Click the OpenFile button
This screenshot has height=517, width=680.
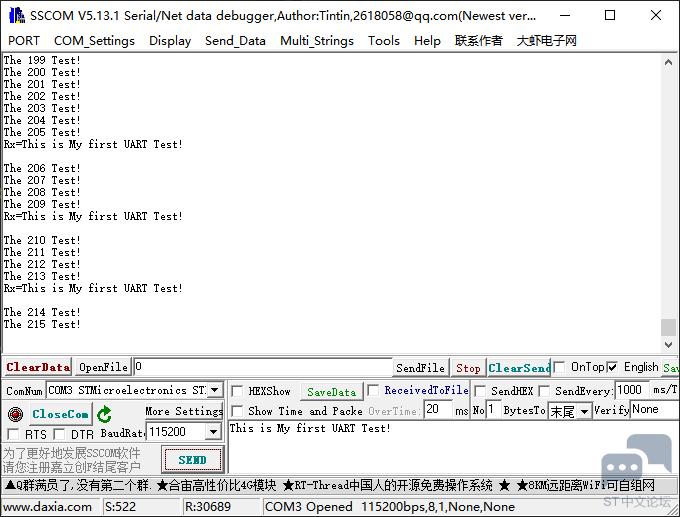103,367
